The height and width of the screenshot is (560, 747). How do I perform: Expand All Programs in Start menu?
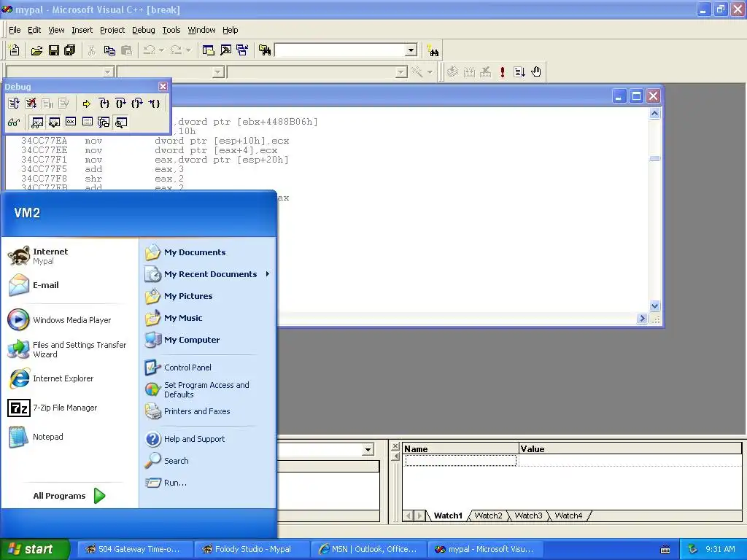click(x=69, y=496)
